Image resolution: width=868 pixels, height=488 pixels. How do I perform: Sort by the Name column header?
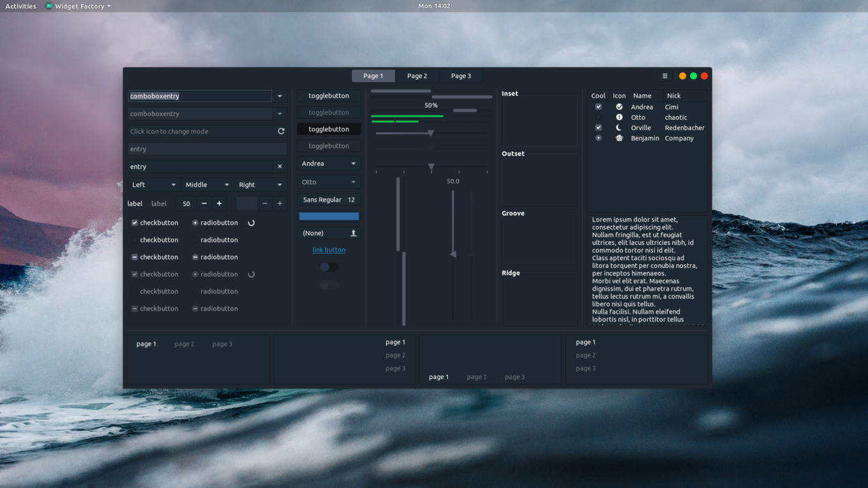pyautogui.click(x=642, y=96)
